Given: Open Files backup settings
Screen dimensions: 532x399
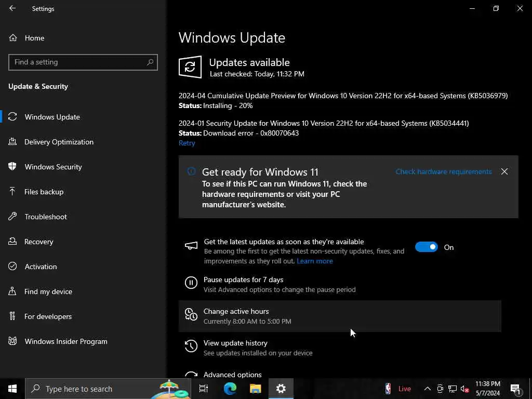Looking at the screenshot, I should (44, 192).
